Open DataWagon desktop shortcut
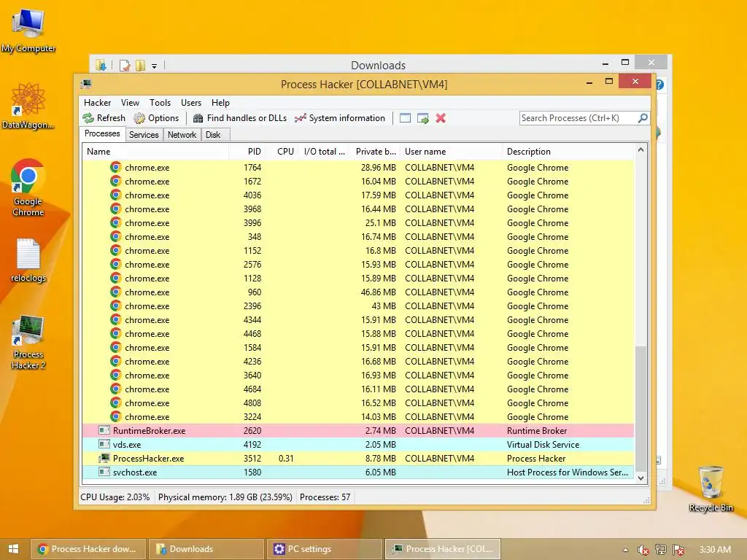 tap(28, 106)
